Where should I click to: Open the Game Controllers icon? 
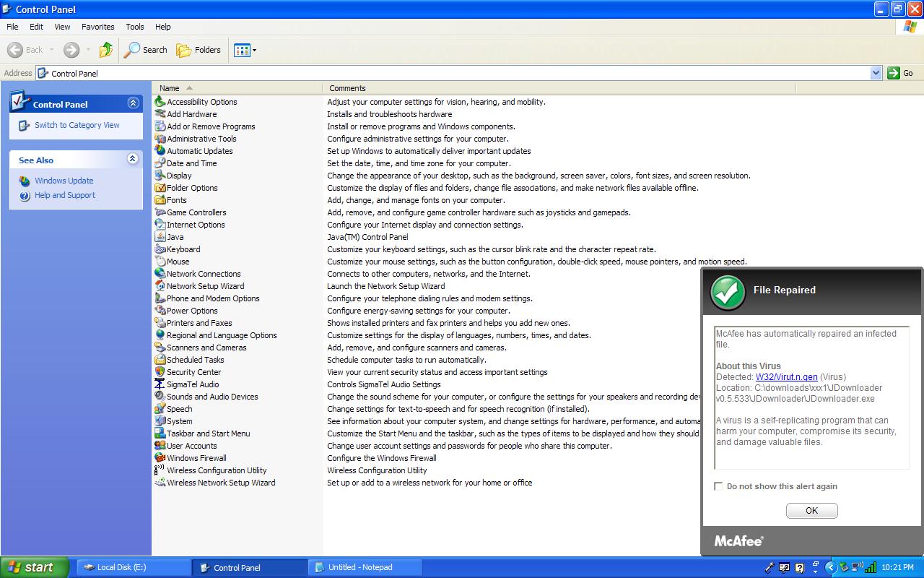pos(160,212)
